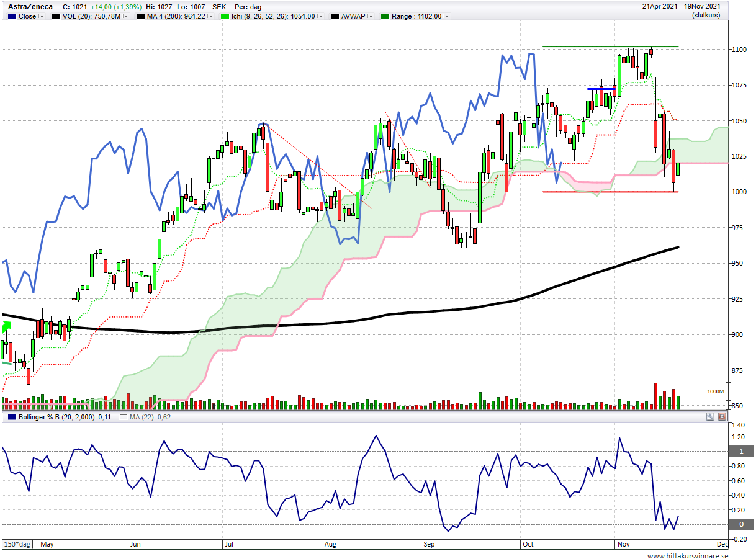The height and width of the screenshot is (559, 756).
Task: Click the 875 price axis label
Action: tap(736, 370)
